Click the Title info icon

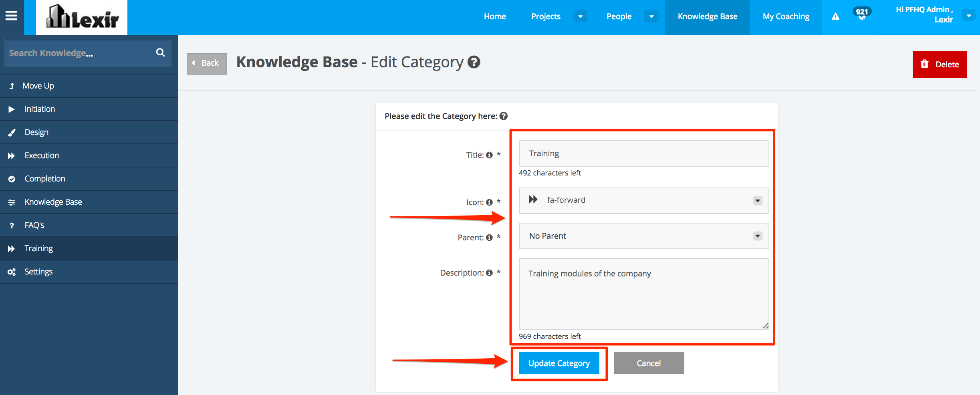(x=489, y=155)
